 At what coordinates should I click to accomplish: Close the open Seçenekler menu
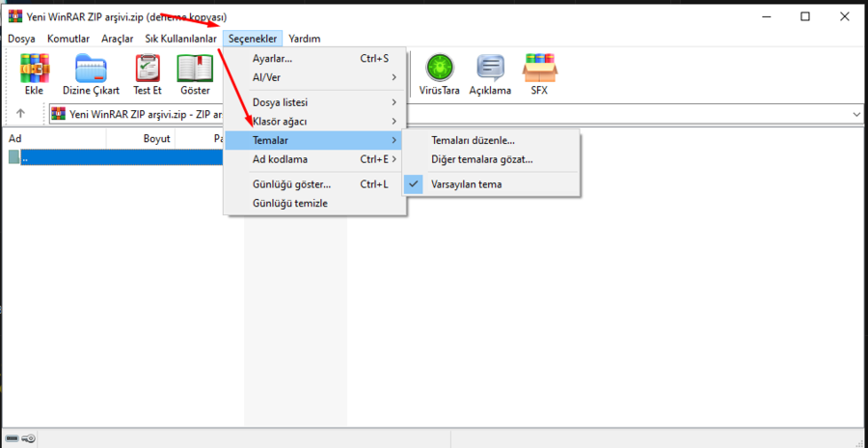pyautogui.click(x=253, y=39)
